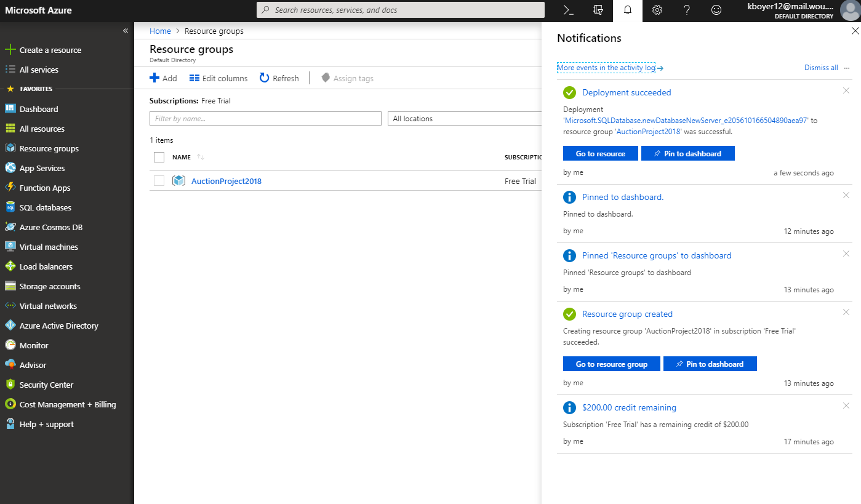Click Create a resource plus icon
The height and width of the screenshot is (504, 861).
coord(10,50)
